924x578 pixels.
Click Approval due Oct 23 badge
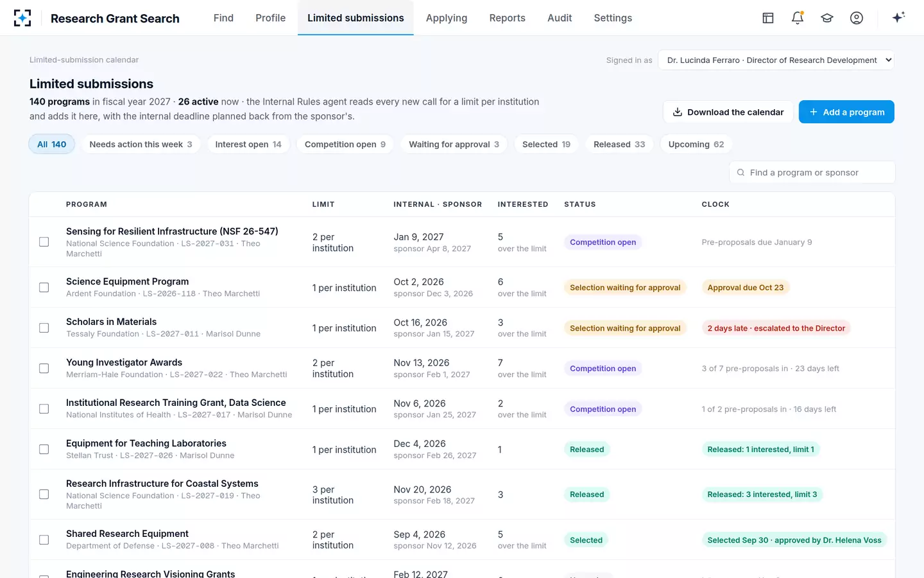[x=745, y=288]
